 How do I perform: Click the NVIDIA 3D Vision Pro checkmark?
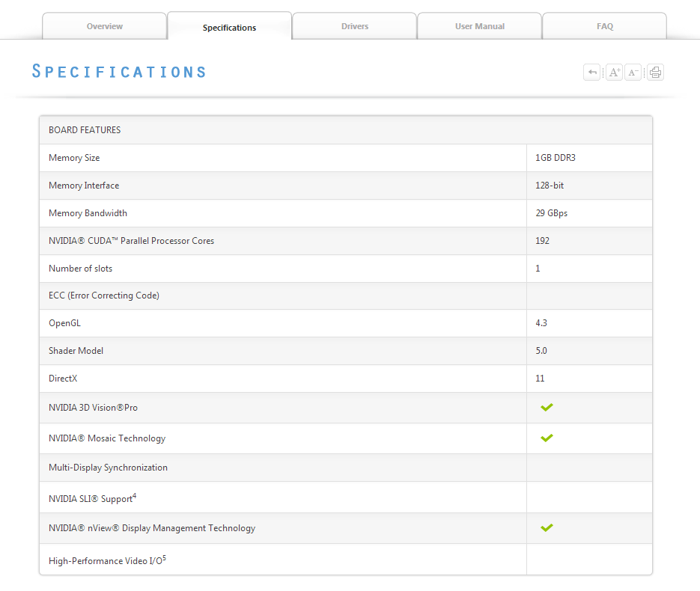pyautogui.click(x=547, y=407)
